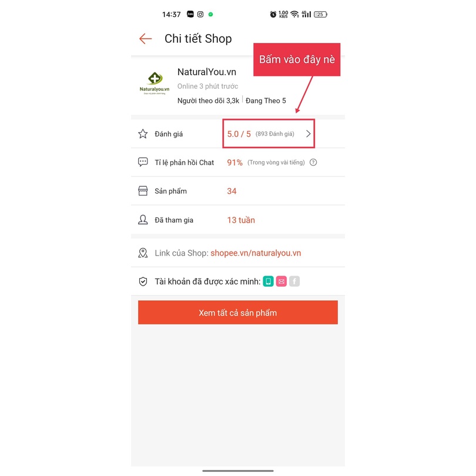
Task: Open the shopee.vn/naturalyou.vn shop link
Action: pyautogui.click(x=256, y=253)
